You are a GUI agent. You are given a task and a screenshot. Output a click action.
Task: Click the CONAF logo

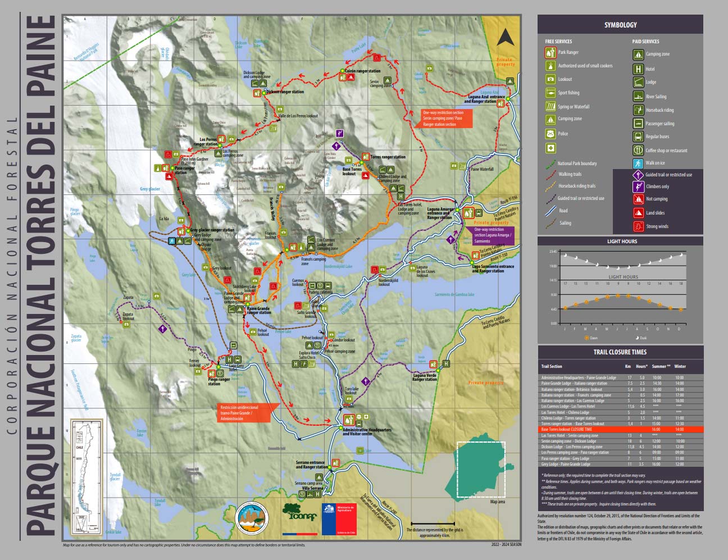[299, 518]
